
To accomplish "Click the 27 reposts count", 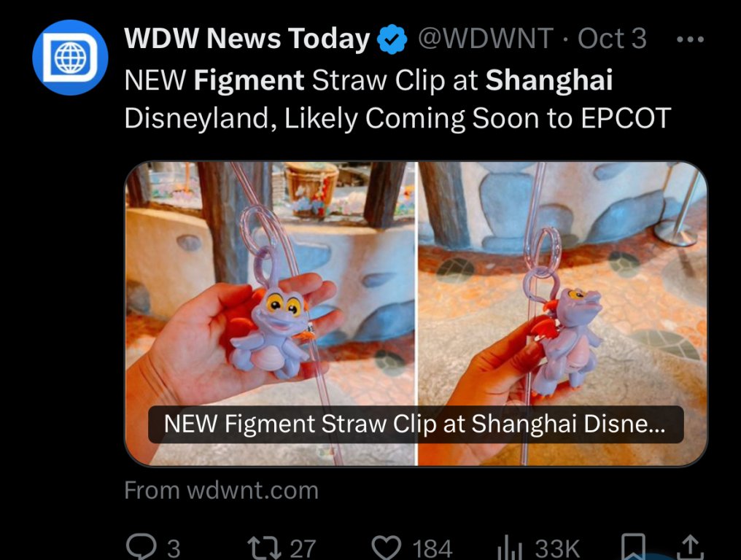I will (303, 548).
